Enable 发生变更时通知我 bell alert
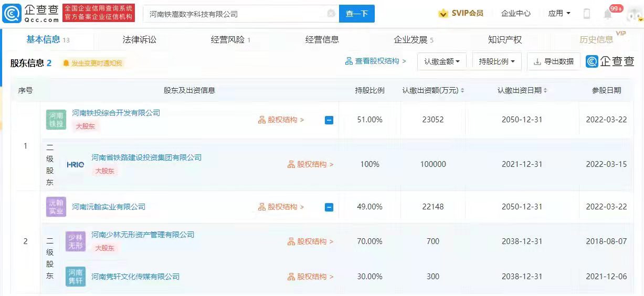This screenshot has height=296, width=644. (92, 63)
